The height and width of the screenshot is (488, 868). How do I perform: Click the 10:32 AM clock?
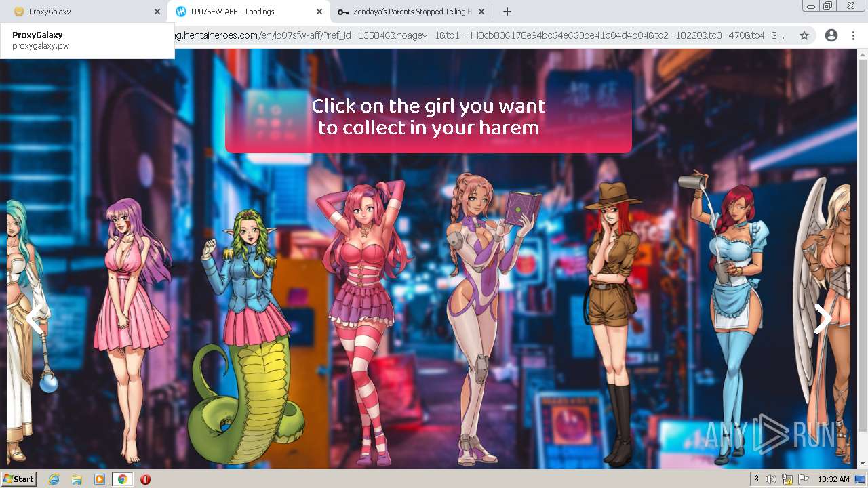[833, 479]
